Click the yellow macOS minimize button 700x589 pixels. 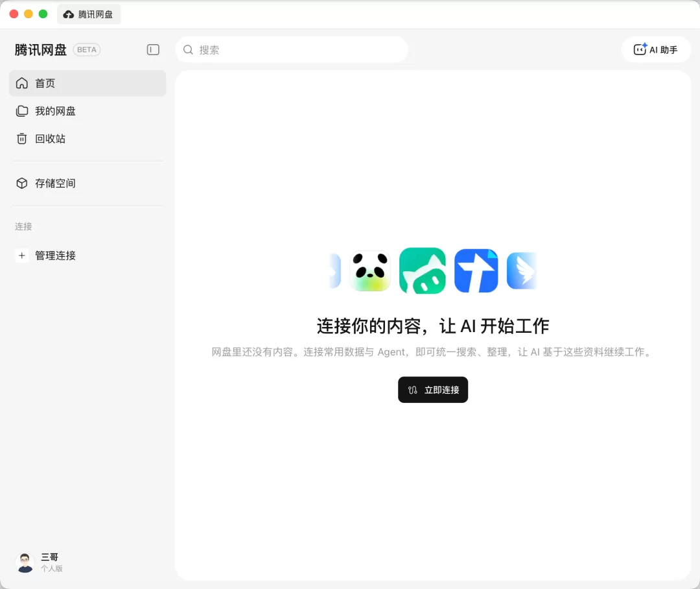[28, 14]
